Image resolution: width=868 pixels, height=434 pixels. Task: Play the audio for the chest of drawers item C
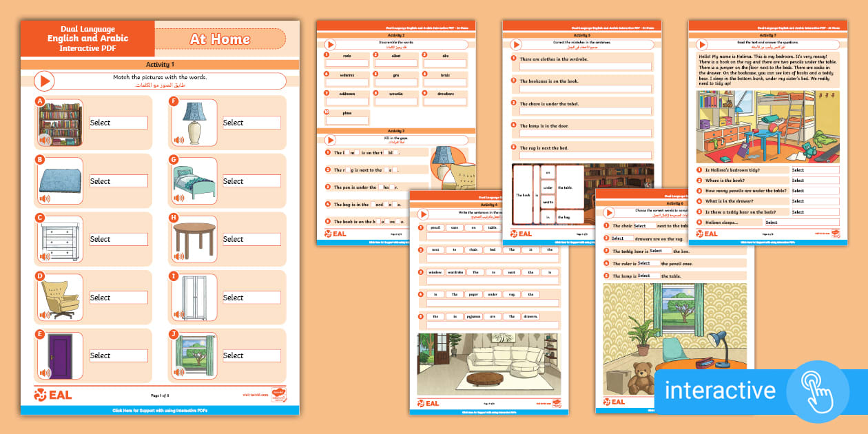click(x=44, y=254)
